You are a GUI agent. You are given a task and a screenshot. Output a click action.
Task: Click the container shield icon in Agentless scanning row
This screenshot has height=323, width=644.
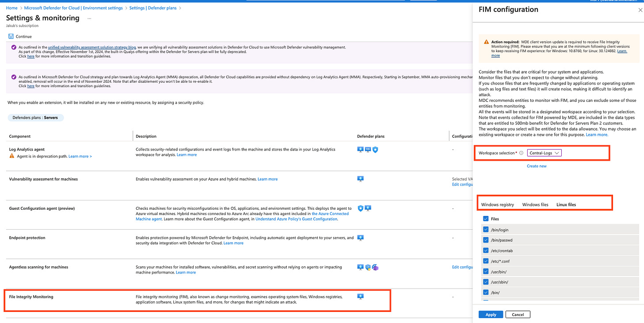pyautogui.click(x=368, y=267)
